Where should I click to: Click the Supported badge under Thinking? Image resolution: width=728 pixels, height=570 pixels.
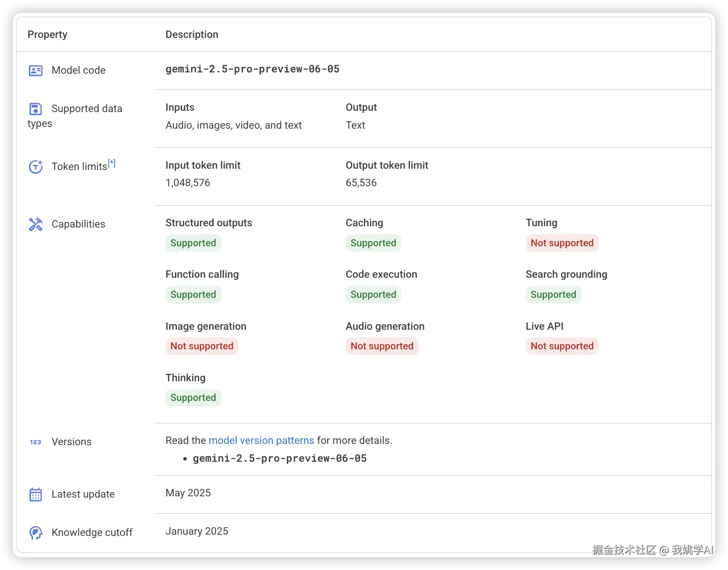(193, 398)
